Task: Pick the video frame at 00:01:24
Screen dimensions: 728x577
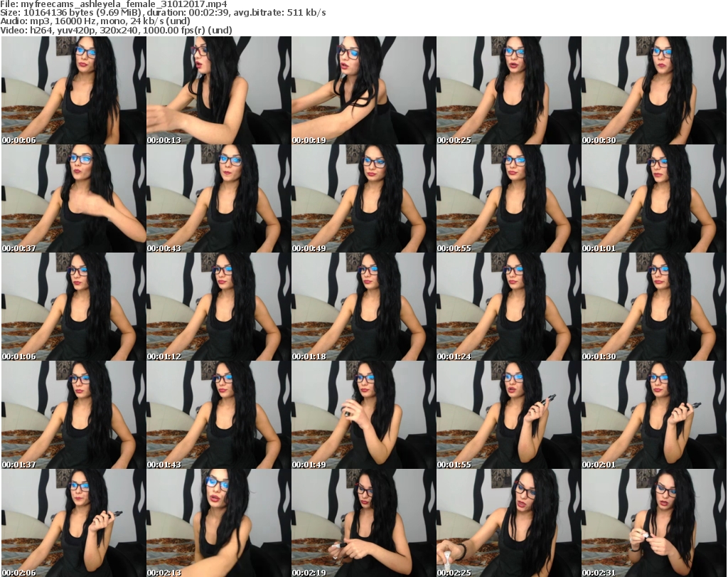Action: pos(509,307)
